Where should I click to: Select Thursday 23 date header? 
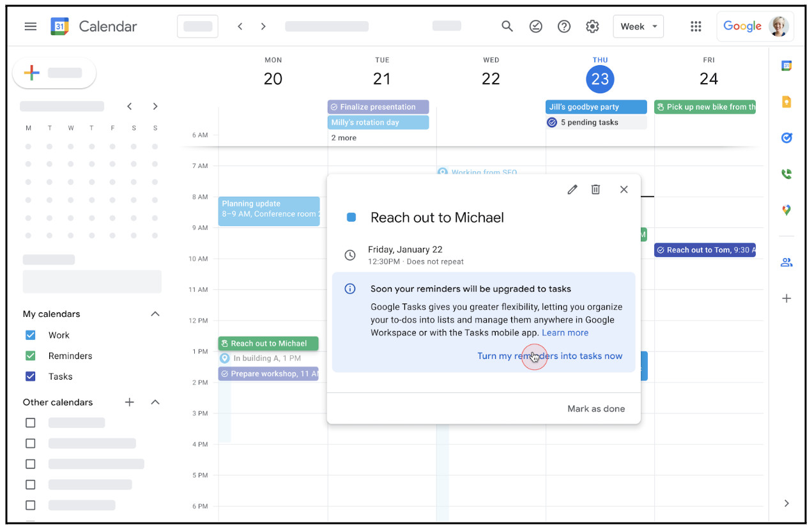(600, 79)
